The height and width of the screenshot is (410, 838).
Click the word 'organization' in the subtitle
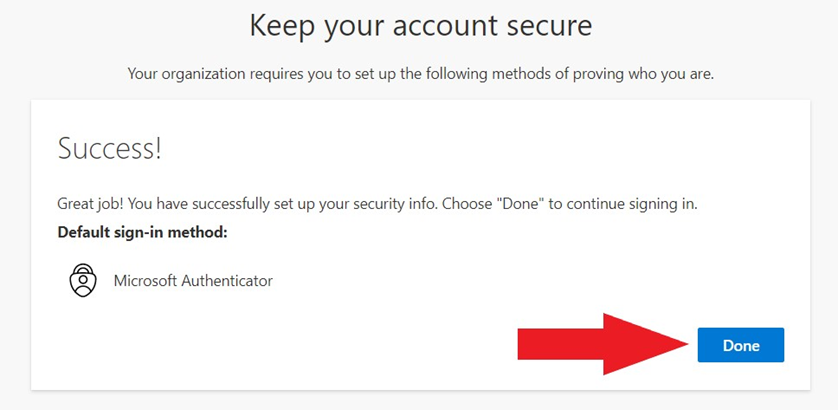click(x=202, y=74)
